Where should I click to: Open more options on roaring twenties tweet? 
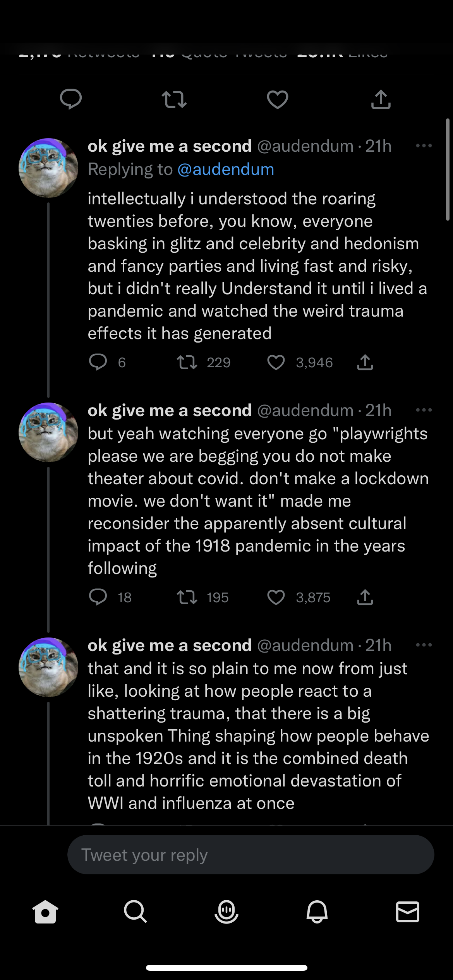(x=424, y=146)
